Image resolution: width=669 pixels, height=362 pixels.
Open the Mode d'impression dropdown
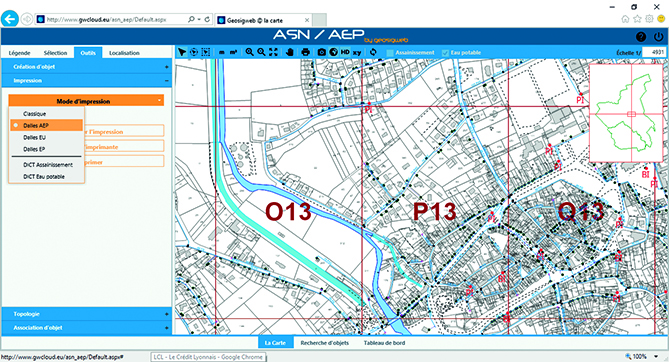[86, 101]
